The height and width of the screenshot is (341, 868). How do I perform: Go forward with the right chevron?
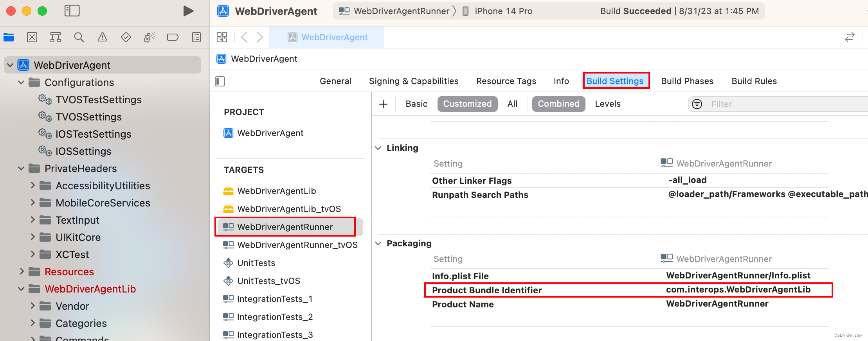259,37
